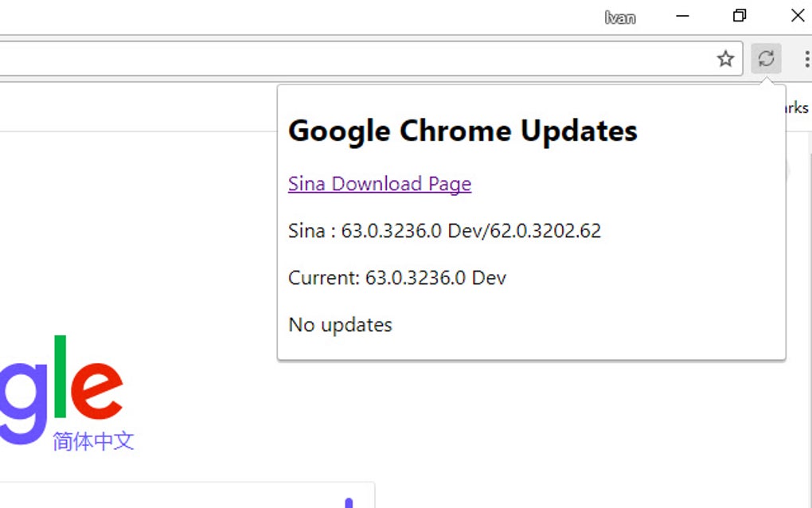This screenshot has height=508, width=812.
Task: Click the Sina version number text
Action: [444, 231]
